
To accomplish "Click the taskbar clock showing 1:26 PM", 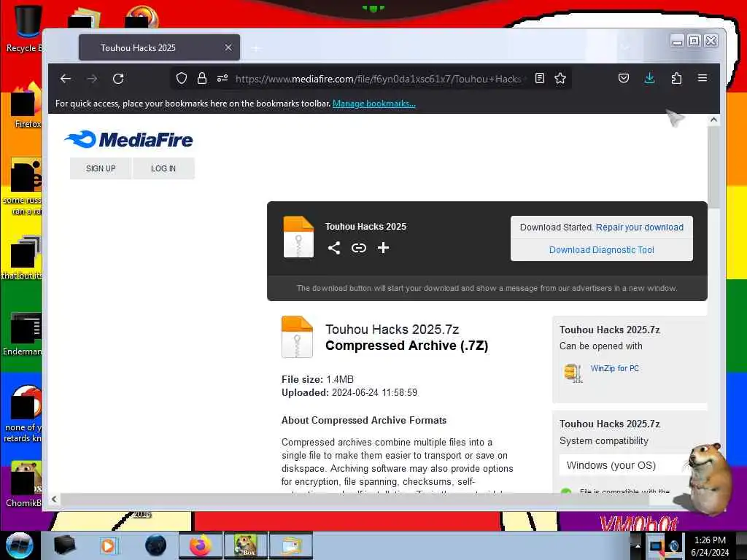I will [710, 545].
